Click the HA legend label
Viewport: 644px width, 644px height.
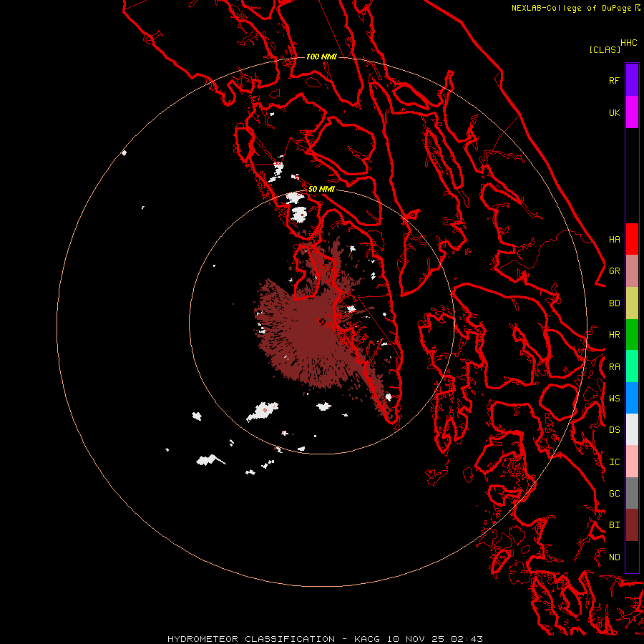tap(614, 240)
